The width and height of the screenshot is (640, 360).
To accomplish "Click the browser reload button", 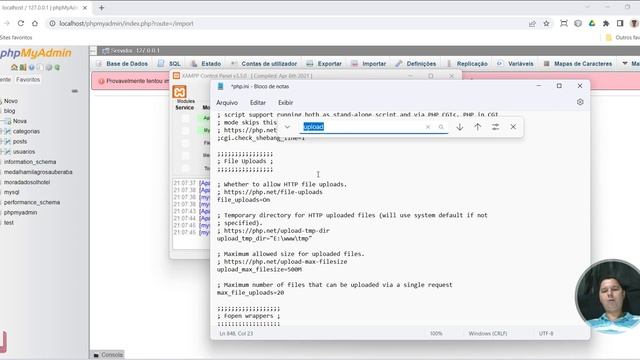I will tap(20, 24).
